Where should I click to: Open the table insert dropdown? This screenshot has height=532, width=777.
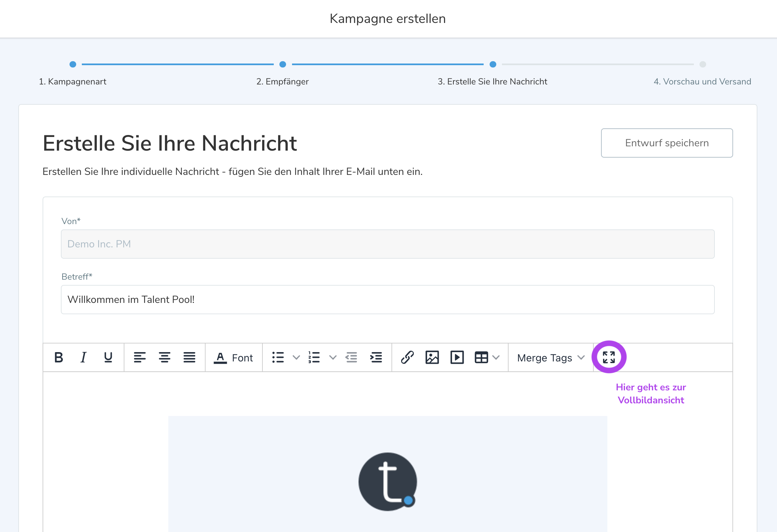coord(496,357)
